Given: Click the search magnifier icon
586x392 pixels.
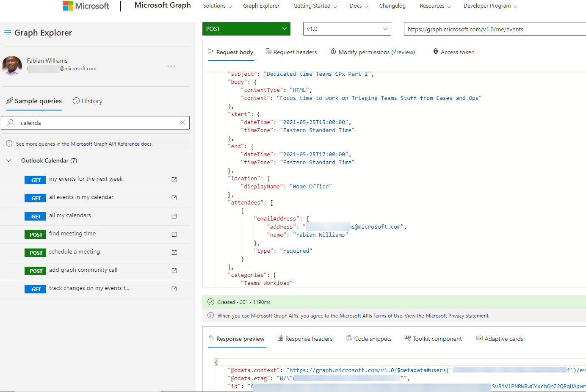Looking at the screenshot, I should (x=10, y=123).
